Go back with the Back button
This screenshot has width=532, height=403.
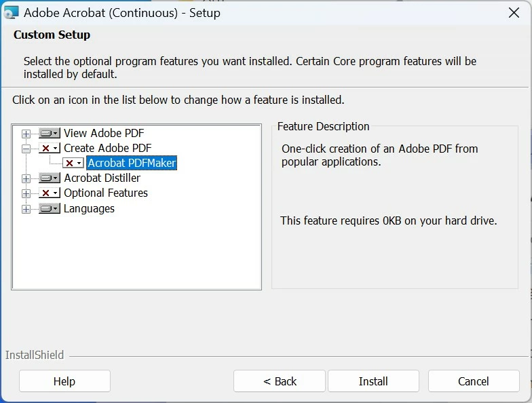pos(280,381)
